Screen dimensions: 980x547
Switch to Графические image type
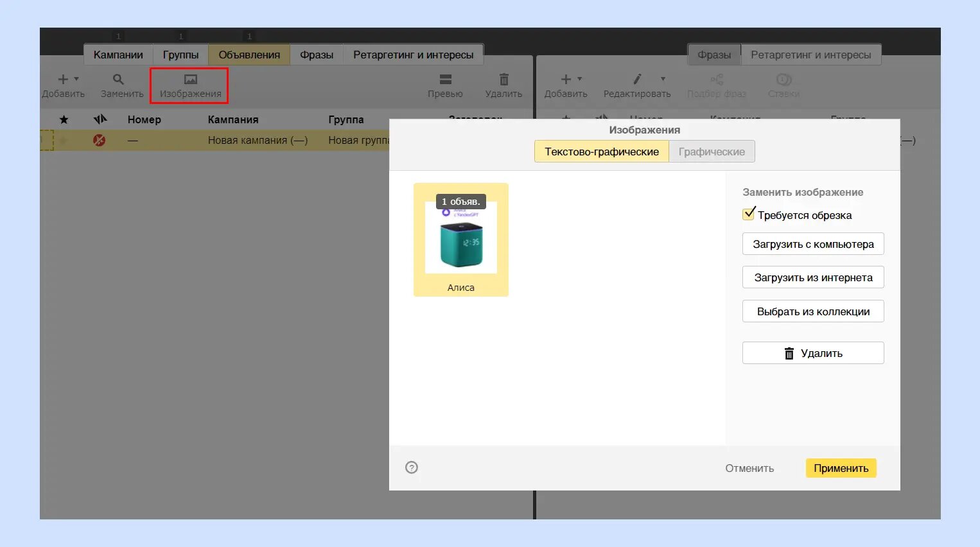pyautogui.click(x=712, y=152)
